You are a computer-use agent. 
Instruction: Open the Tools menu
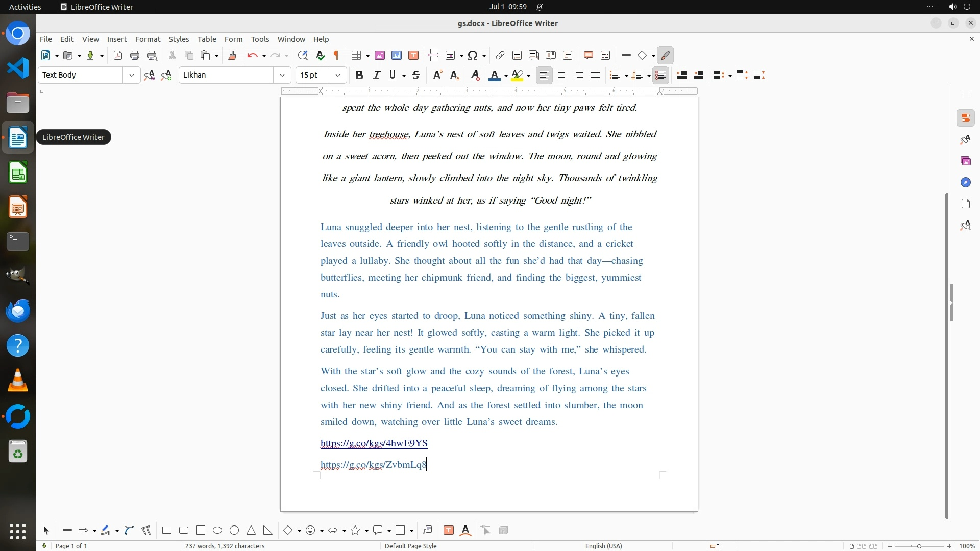[x=260, y=39]
